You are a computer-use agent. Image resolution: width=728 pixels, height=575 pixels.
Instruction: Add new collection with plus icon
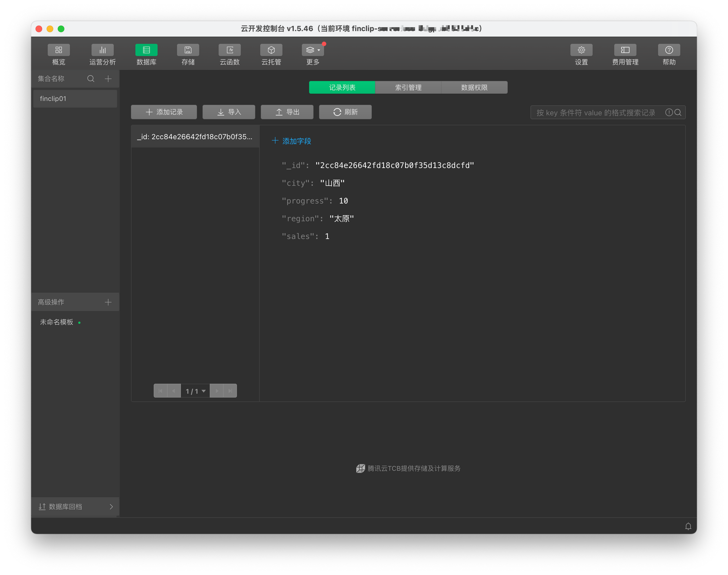coord(108,79)
